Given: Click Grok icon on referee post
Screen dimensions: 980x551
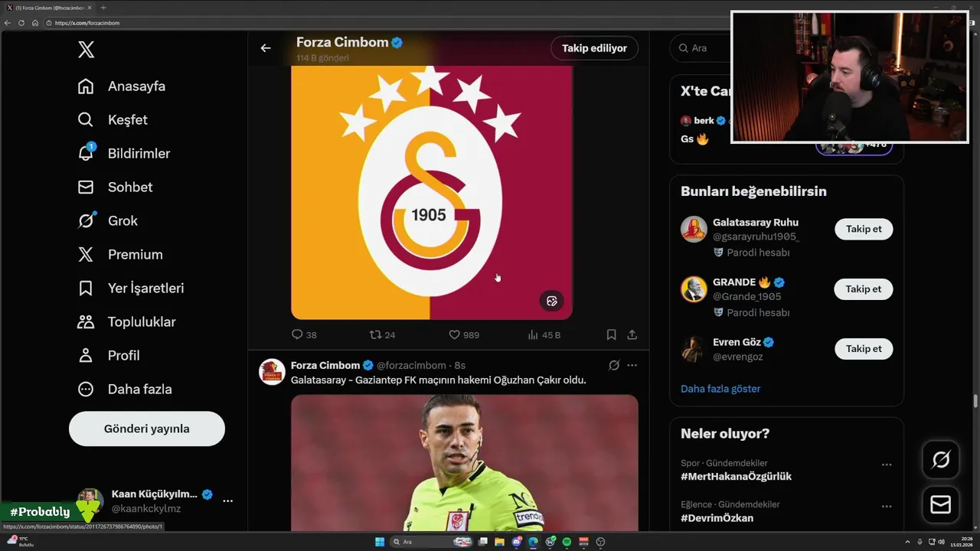Looking at the screenshot, I should point(614,366).
